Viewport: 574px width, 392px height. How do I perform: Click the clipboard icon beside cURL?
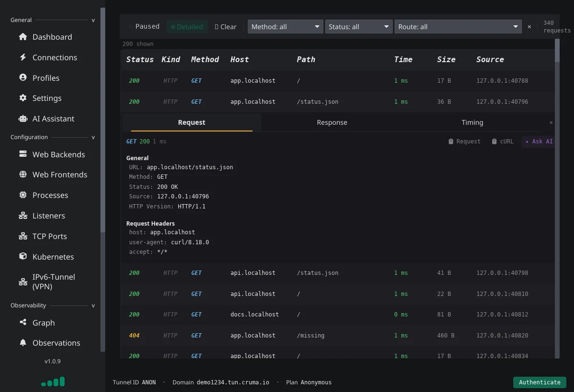(x=494, y=142)
